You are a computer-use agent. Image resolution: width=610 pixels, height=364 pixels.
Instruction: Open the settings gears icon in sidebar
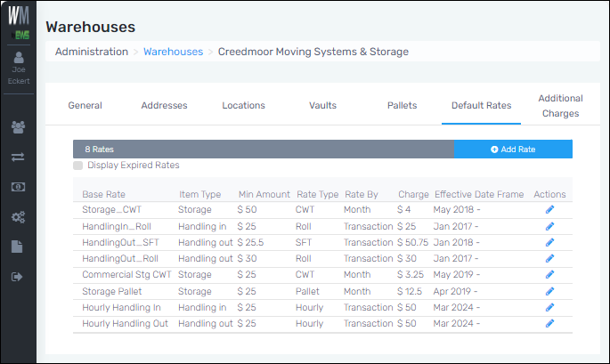(18, 216)
